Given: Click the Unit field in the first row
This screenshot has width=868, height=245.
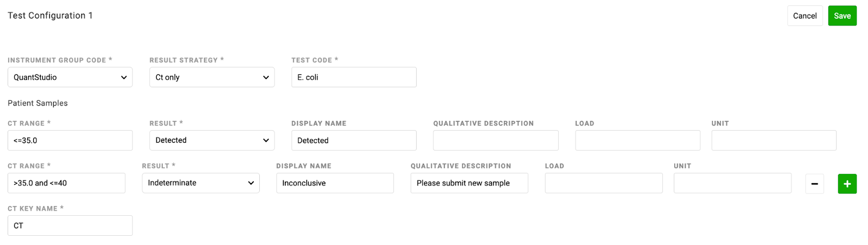Looking at the screenshot, I should coord(774,140).
